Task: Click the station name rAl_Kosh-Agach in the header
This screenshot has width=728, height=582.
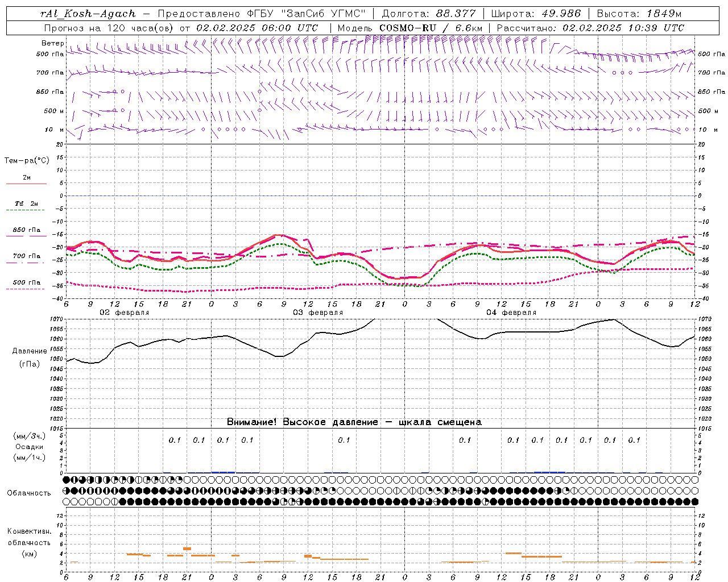Action: [x=88, y=14]
